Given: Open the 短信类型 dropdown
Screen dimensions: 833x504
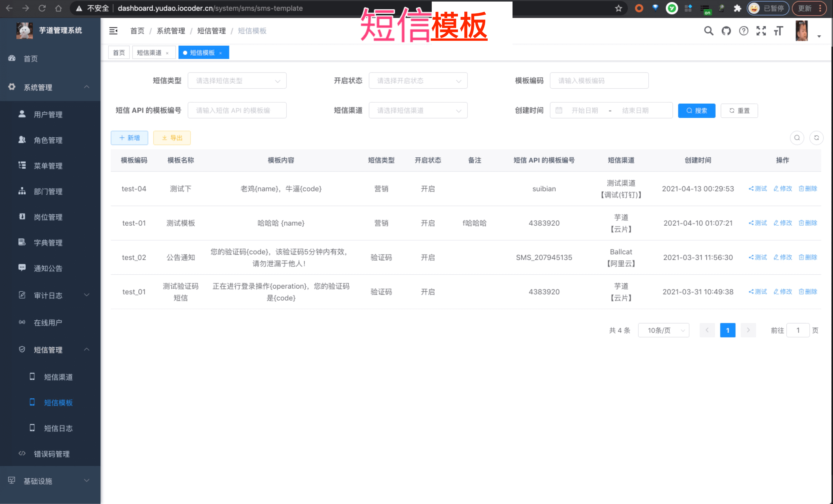Looking at the screenshot, I should pos(237,81).
